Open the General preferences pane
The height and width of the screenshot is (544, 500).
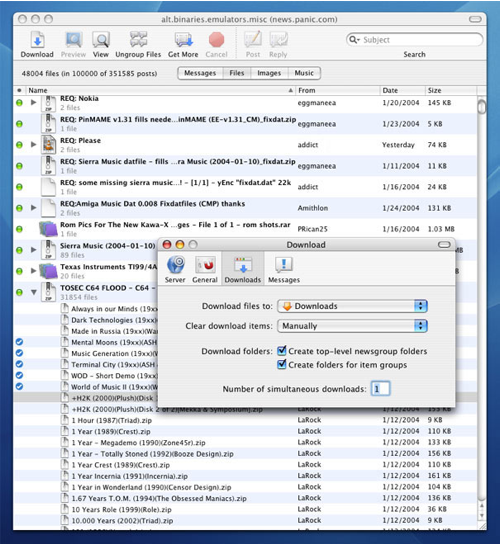pos(205,270)
